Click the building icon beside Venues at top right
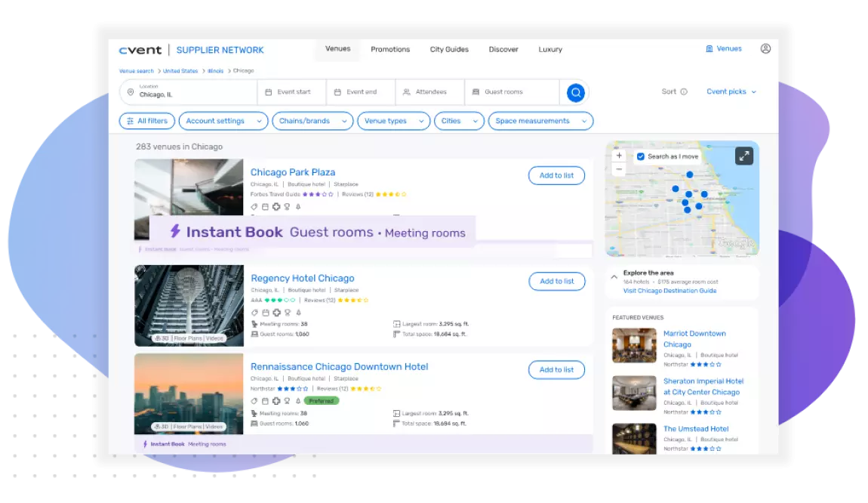The image size is (868, 503). (x=709, y=49)
